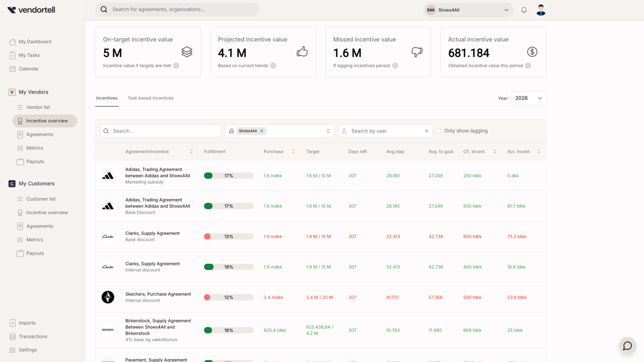Open the Shoes4All organisation selector at the top
644x362 pixels.
tap(467, 10)
